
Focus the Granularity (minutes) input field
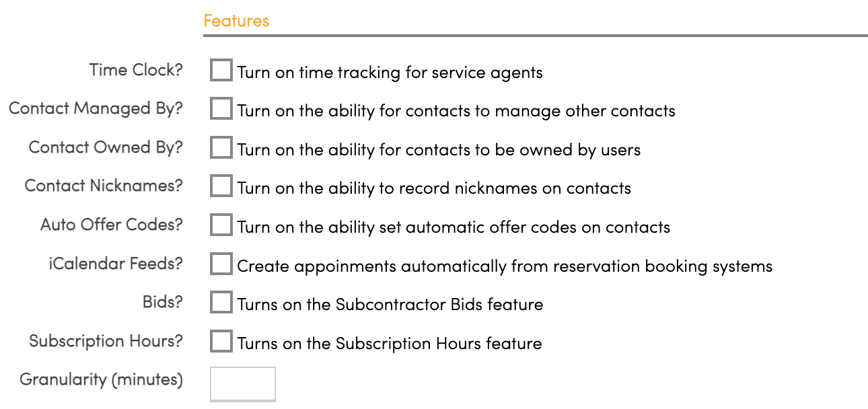(243, 384)
